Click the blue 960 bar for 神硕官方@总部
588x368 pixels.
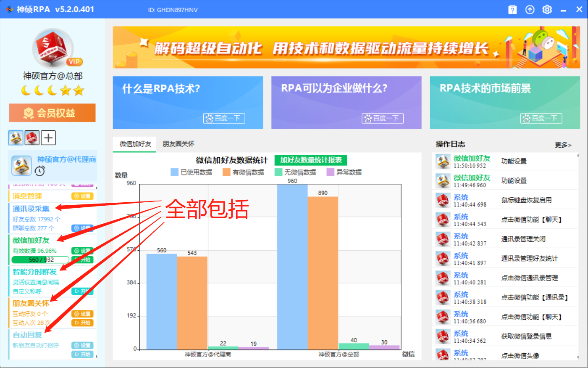(x=292, y=267)
